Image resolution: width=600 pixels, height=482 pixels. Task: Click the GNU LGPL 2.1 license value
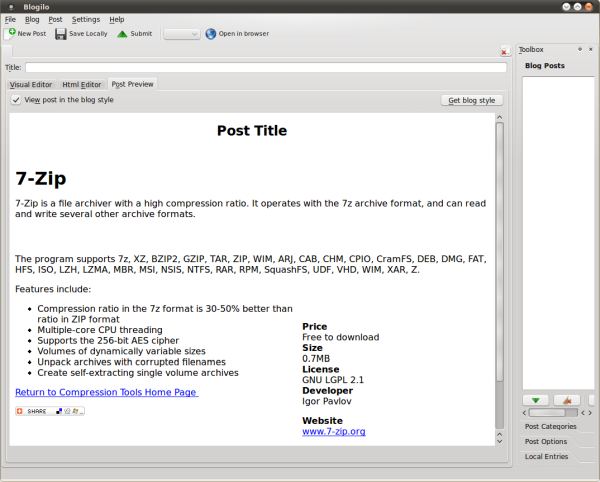[x=333, y=380]
